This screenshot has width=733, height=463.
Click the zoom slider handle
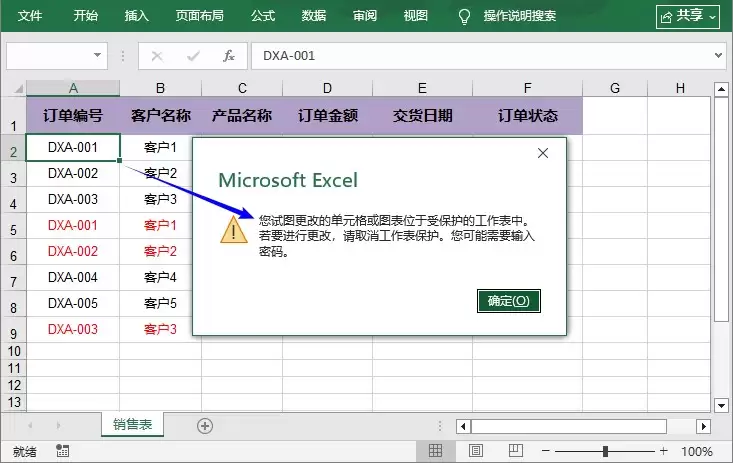click(x=605, y=451)
